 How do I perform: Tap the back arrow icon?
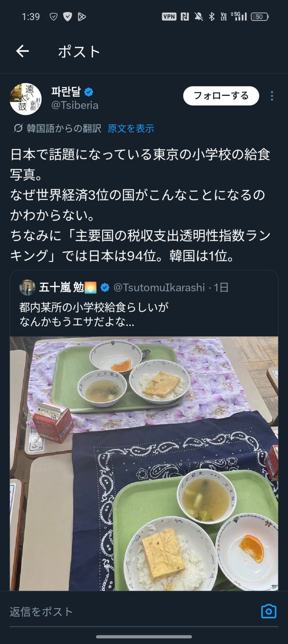point(22,51)
